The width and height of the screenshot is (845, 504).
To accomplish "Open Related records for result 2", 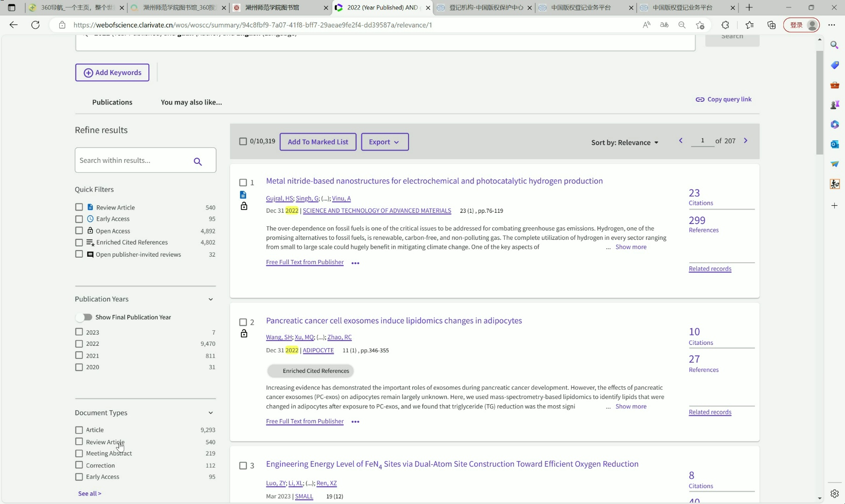I will tap(710, 412).
